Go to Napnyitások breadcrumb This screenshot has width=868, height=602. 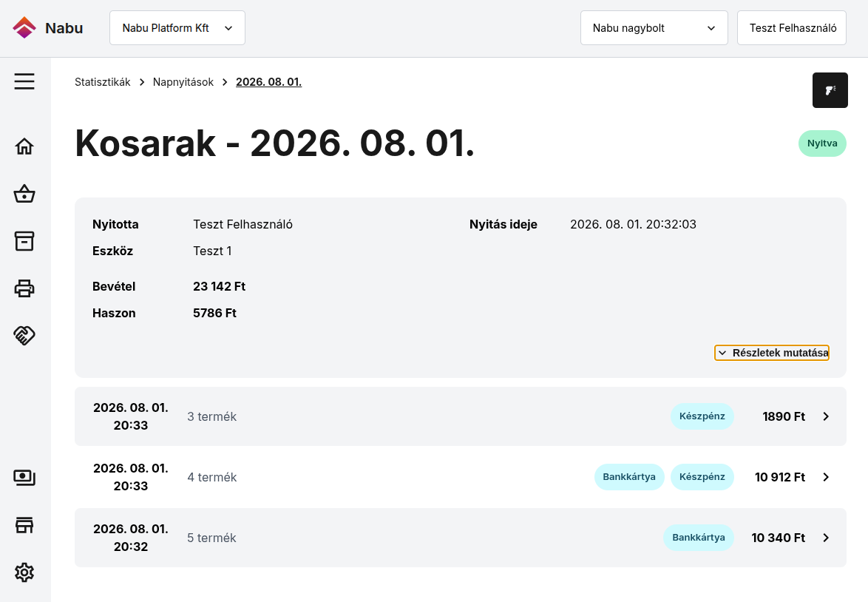[x=183, y=82]
